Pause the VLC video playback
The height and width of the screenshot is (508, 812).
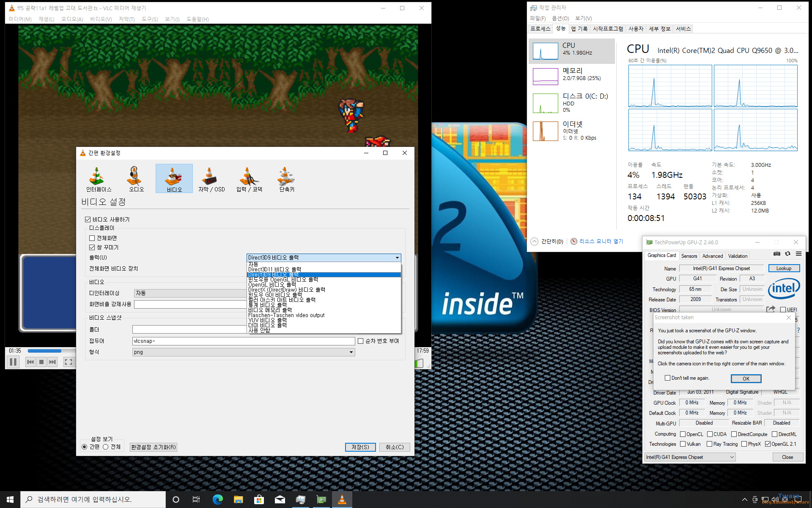pyautogui.click(x=13, y=362)
